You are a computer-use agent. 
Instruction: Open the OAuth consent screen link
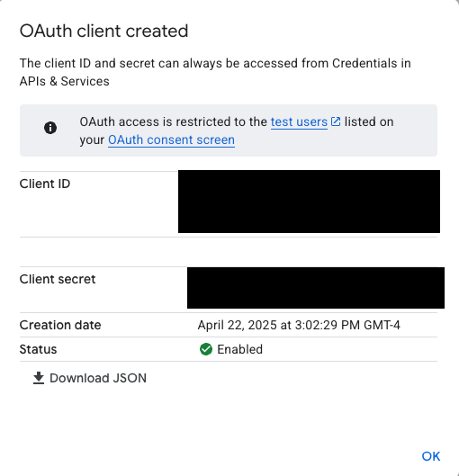pyautogui.click(x=171, y=140)
